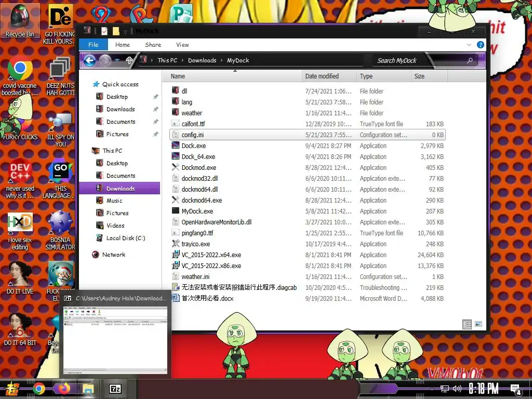Open the 'DEEZ NUTS' desktop icon

pyautogui.click(x=60, y=76)
